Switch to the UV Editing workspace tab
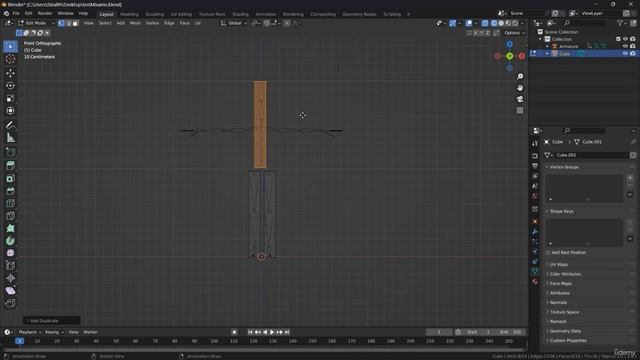Viewport: 640px width, 360px height. [181, 14]
